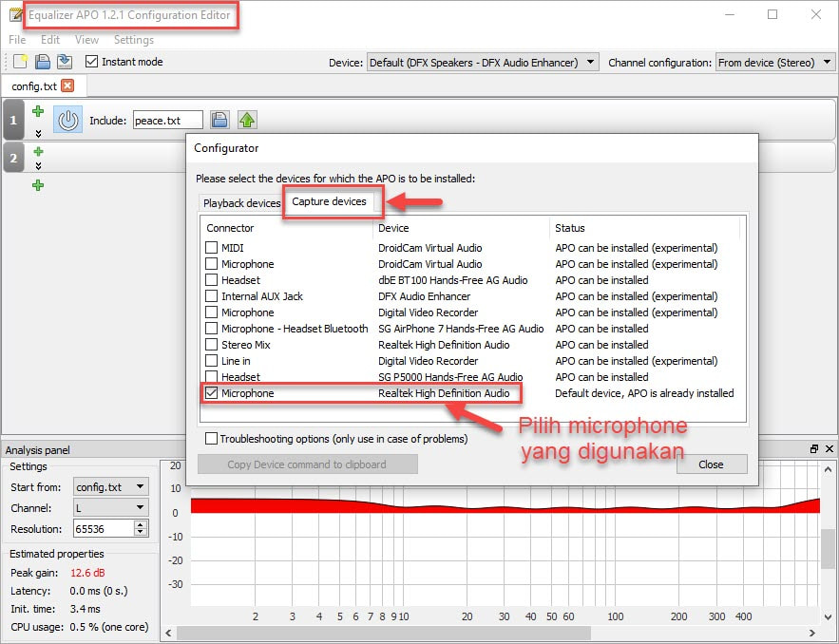Switch to the Playback devices tab
Image resolution: width=839 pixels, height=644 pixels.
tap(241, 203)
